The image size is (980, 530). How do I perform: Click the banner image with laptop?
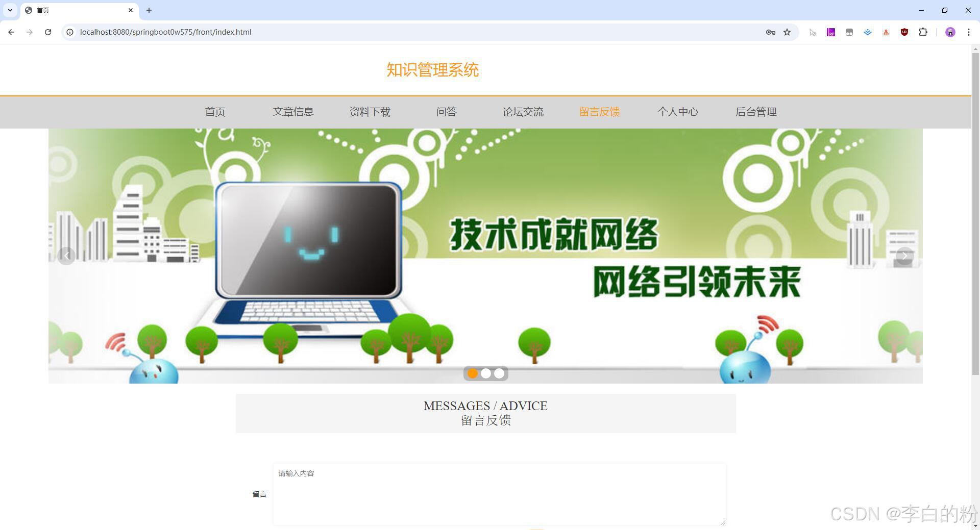pyautogui.click(x=485, y=256)
